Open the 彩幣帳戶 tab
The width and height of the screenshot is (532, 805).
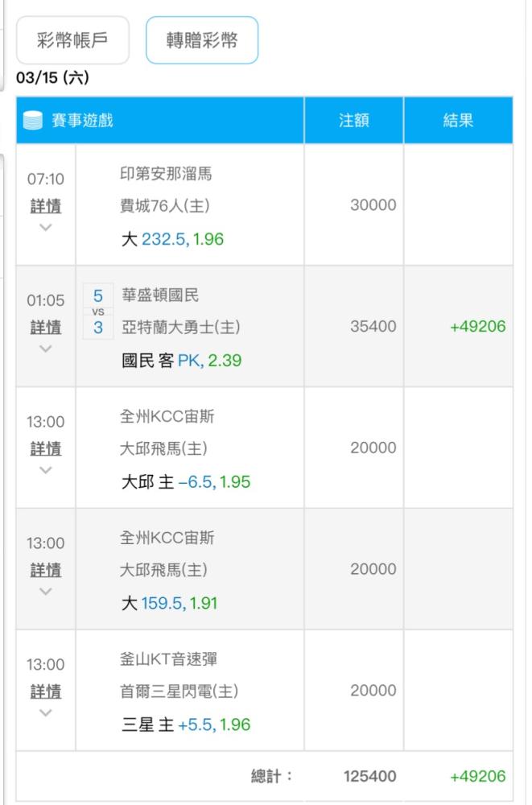click(72, 40)
